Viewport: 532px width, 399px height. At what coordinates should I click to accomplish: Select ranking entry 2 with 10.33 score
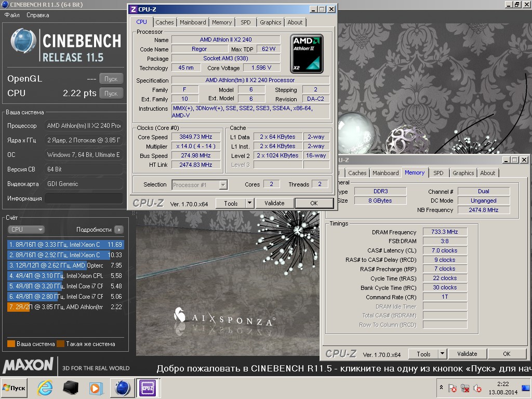[x=65, y=255]
